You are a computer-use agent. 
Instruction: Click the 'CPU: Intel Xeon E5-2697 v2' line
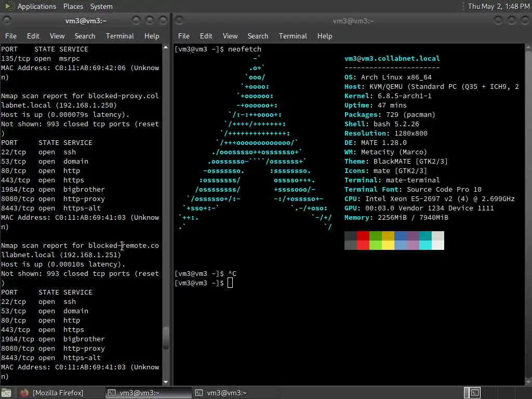(x=430, y=199)
